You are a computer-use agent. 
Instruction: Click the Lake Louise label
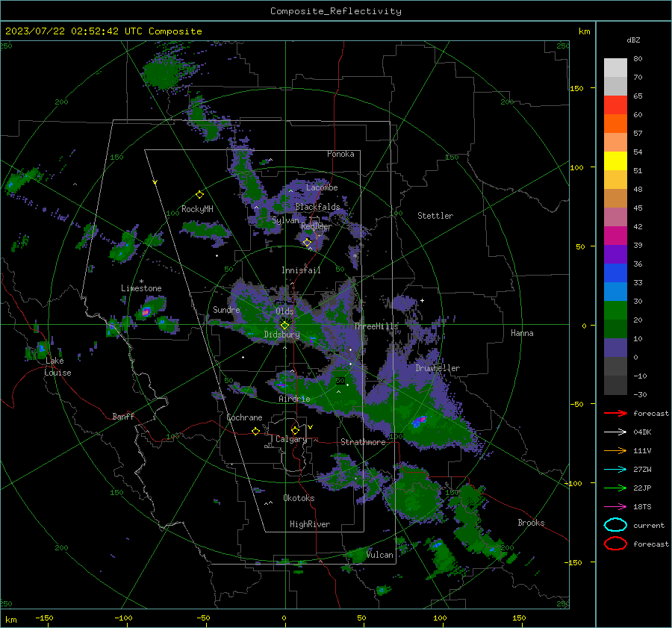click(57, 367)
